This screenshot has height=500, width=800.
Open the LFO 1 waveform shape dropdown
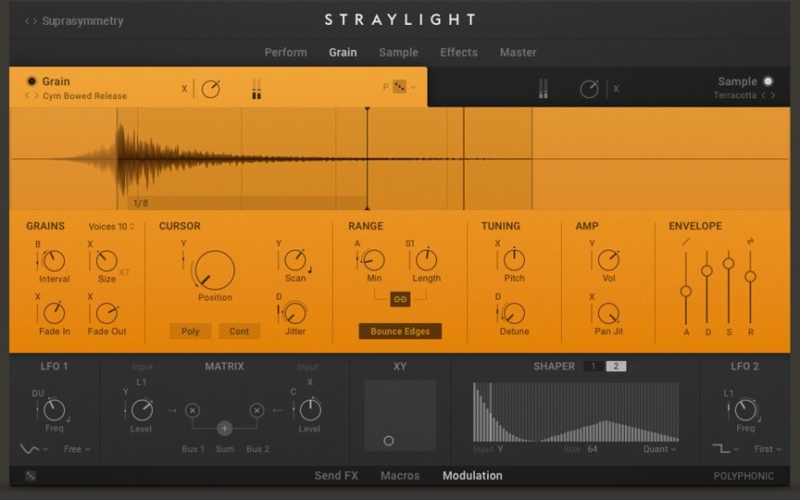pos(34,449)
